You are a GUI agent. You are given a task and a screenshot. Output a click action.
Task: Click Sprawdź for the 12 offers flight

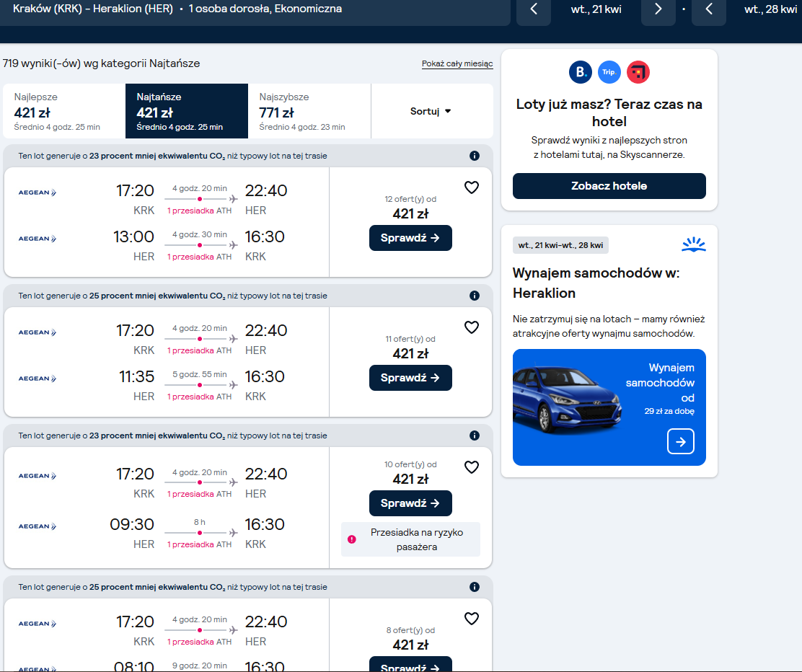(410, 238)
